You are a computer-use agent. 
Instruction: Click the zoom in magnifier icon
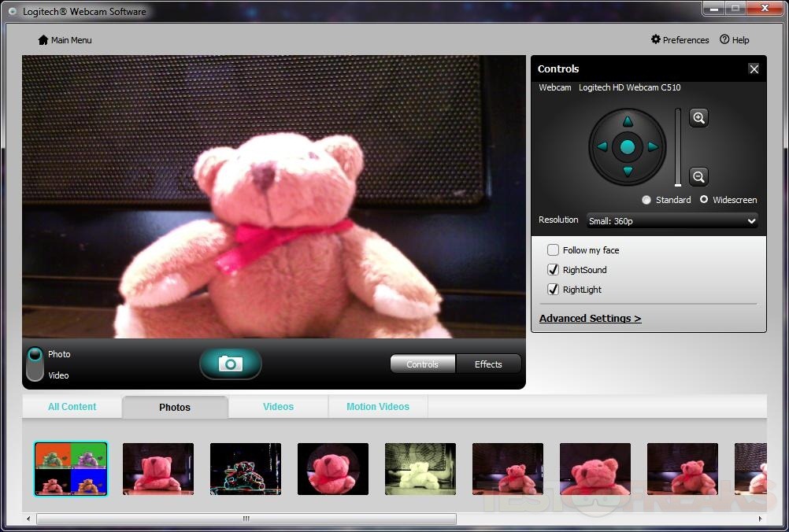[x=698, y=118]
